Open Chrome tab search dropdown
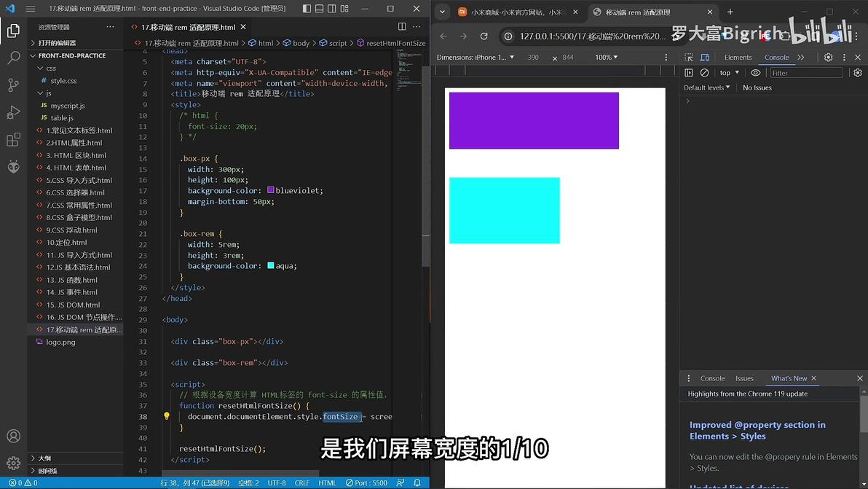The width and height of the screenshot is (868, 489). click(442, 12)
